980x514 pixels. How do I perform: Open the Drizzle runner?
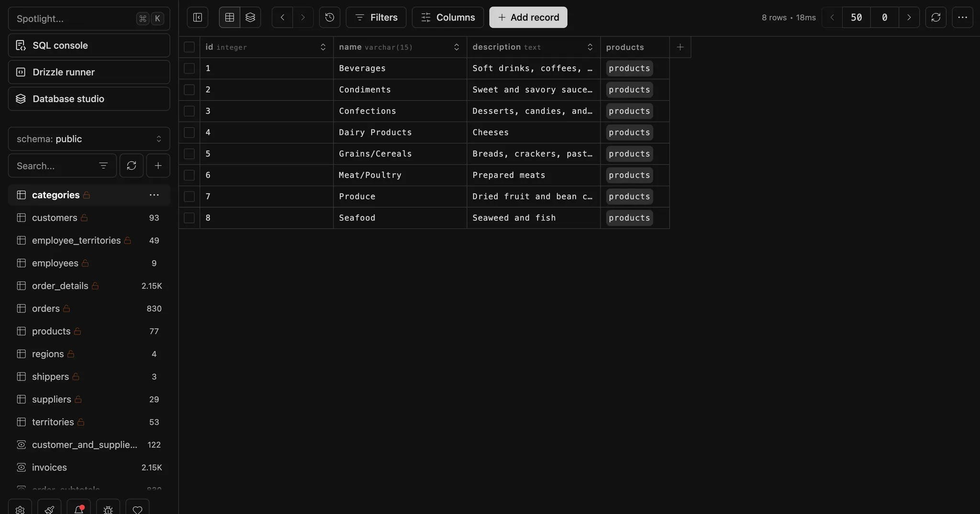[89, 72]
